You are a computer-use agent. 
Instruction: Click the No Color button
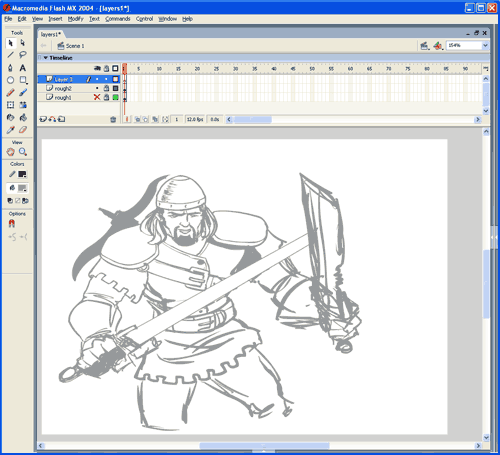[x=18, y=201]
